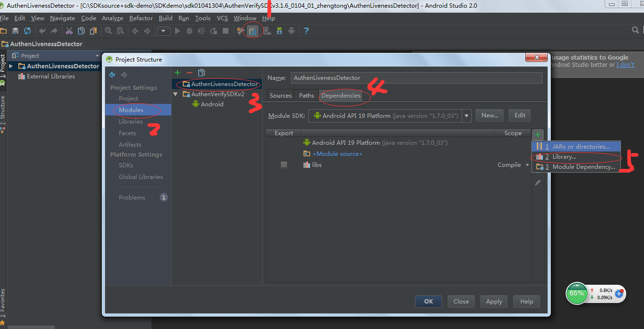Click the Paste clipboard icon
Viewport: 644px width, 329px height.
coord(93,31)
